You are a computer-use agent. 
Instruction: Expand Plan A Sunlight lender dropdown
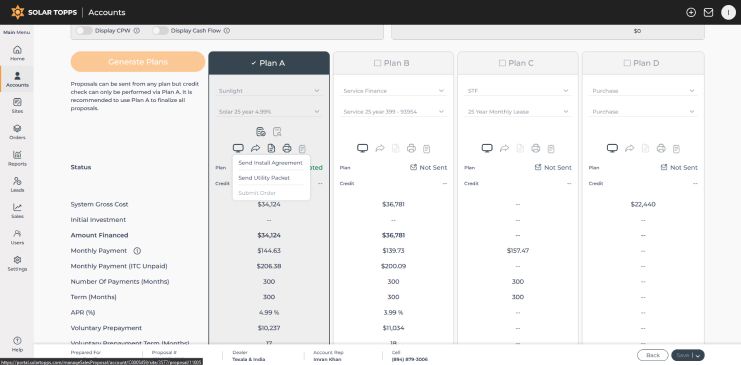coord(268,91)
